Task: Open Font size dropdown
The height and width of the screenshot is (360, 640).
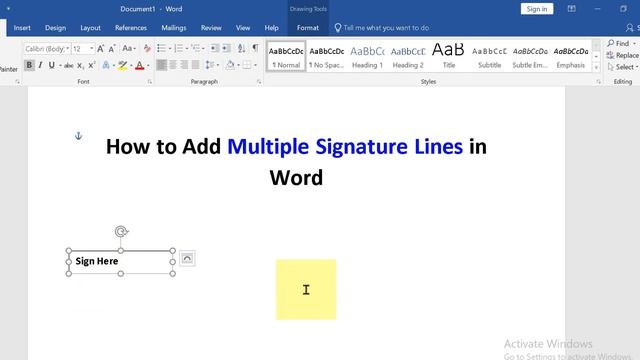Action: [91, 49]
